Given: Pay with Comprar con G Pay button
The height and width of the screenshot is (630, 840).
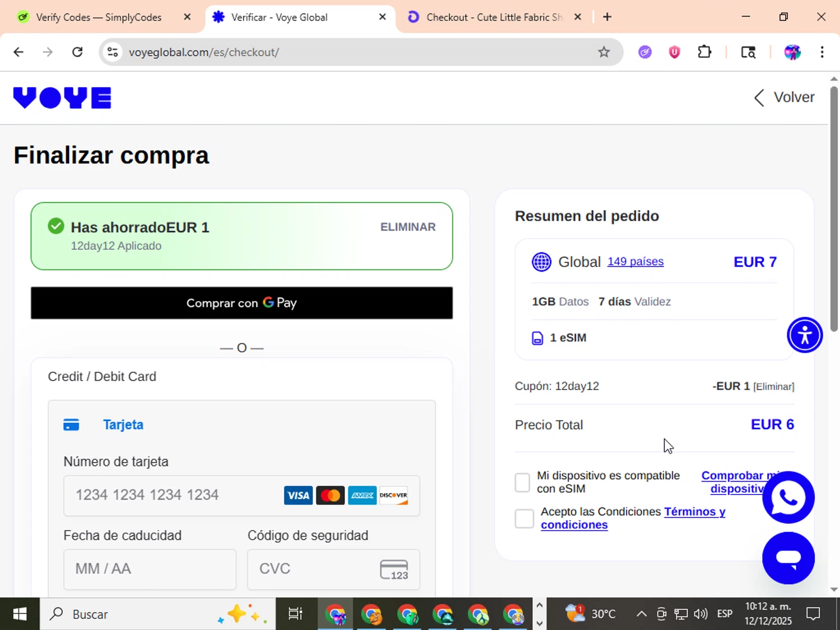Looking at the screenshot, I should pos(241,303).
